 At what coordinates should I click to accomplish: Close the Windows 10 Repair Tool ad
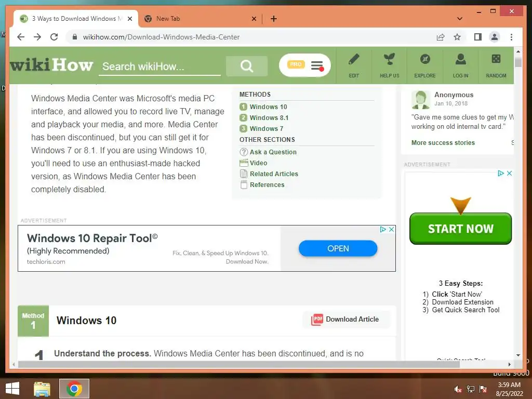click(391, 229)
